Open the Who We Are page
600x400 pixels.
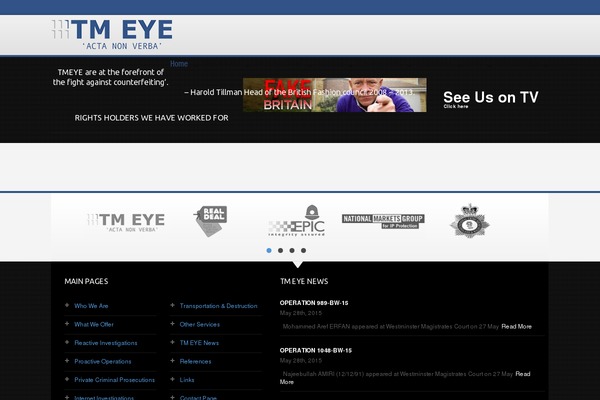click(x=91, y=306)
